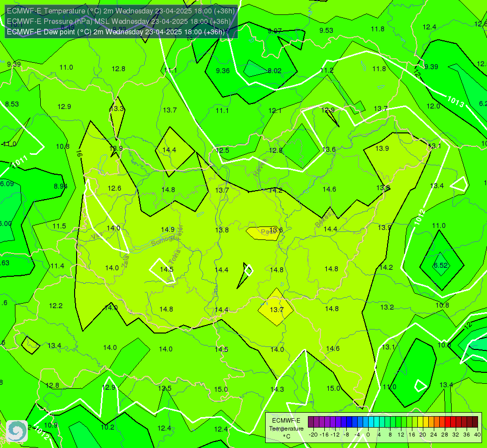Click the 11.2 value on the map
This screenshot has width=487, height=448.
(x=327, y=71)
